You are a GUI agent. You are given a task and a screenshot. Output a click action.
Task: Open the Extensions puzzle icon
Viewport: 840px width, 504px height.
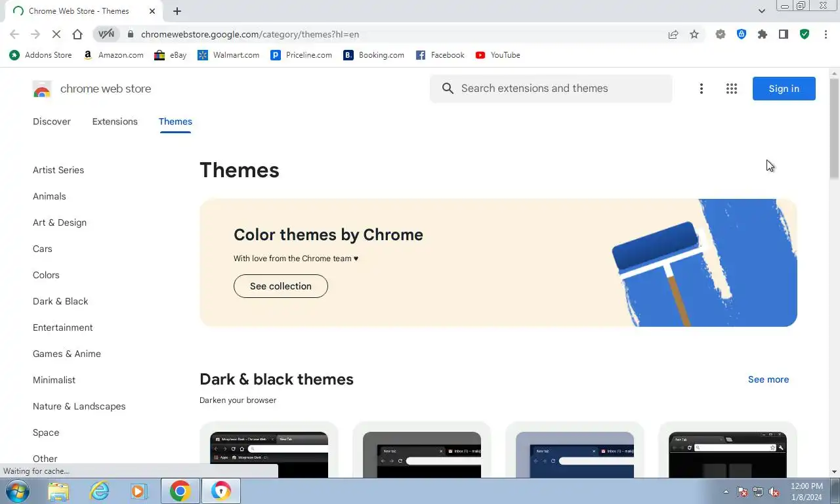pyautogui.click(x=763, y=34)
